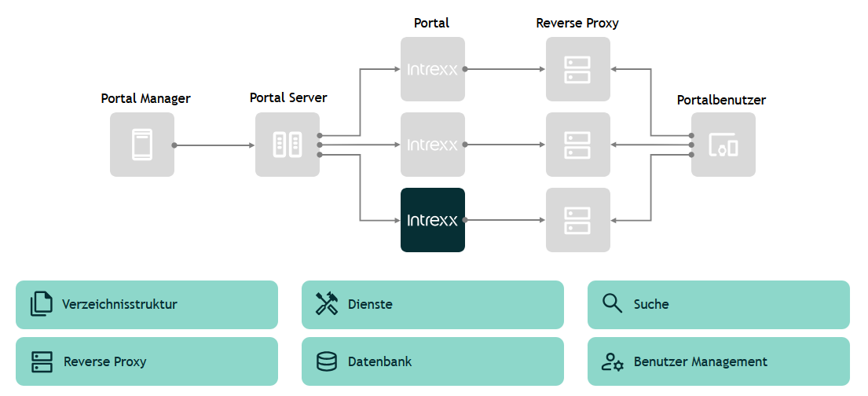
Task: Click the user gear icon
Action: pos(612,361)
